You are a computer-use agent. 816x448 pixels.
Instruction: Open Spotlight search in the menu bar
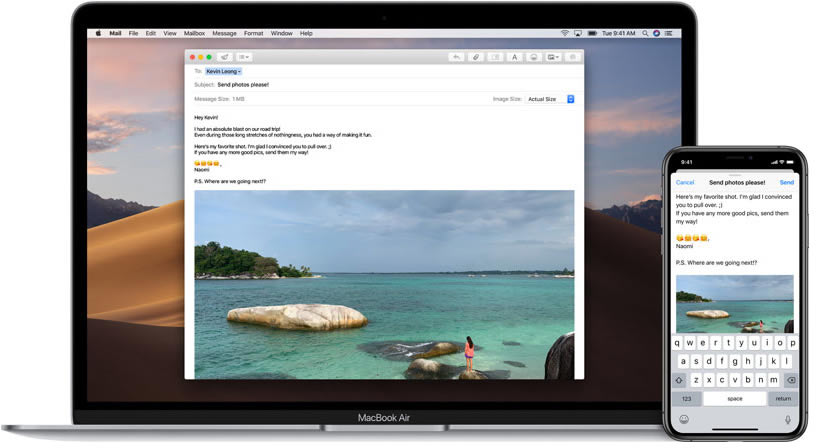click(642, 33)
